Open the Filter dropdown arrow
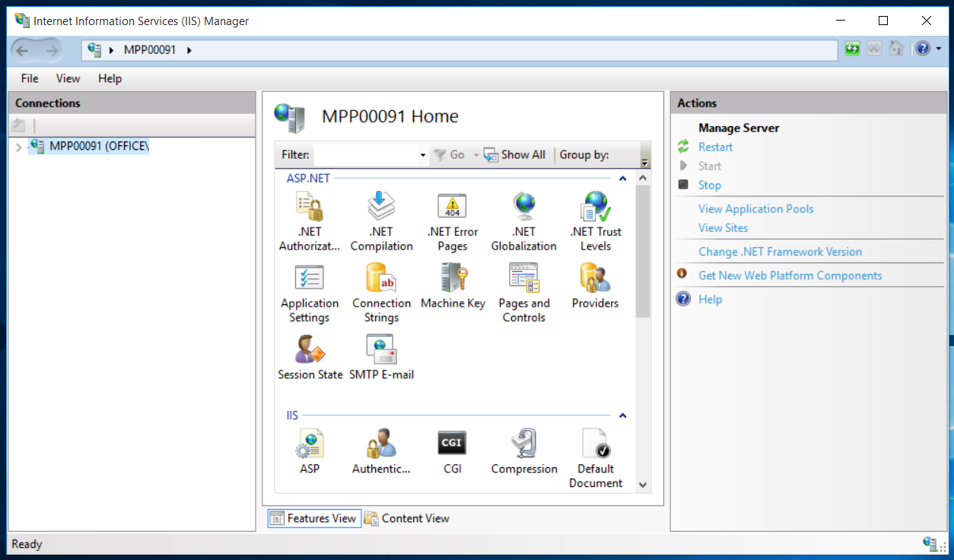This screenshot has height=560, width=954. 423,155
